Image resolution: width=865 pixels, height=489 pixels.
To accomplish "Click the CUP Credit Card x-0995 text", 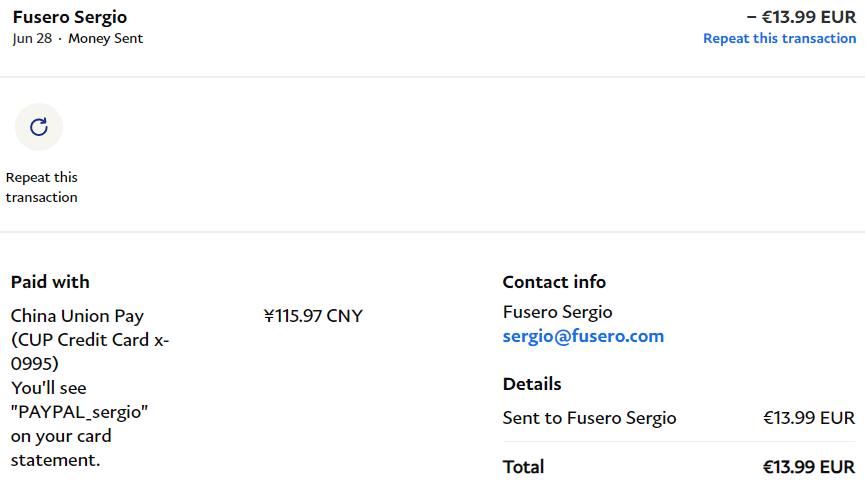I will [x=90, y=340].
